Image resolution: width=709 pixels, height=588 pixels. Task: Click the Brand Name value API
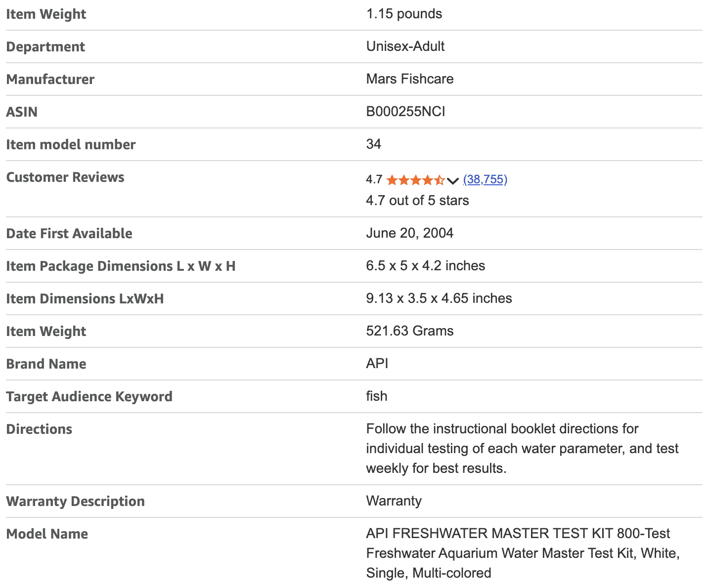click(377, 364)
